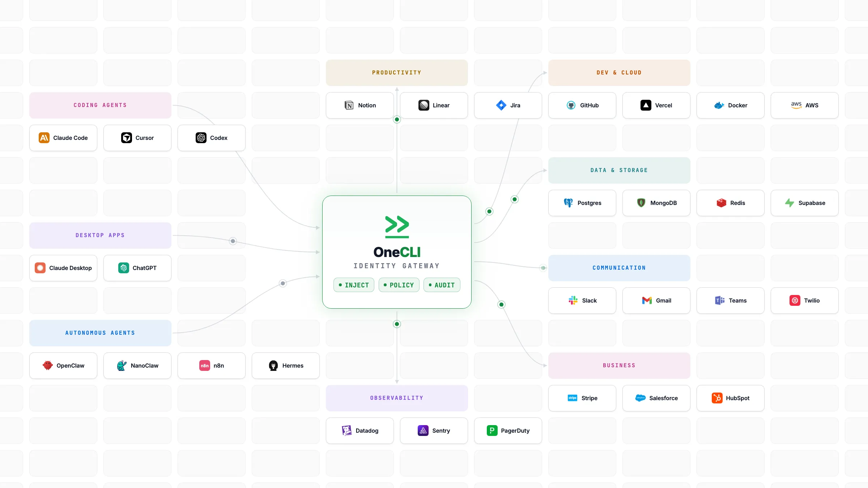Click the Linear logo icon
The width and height of the screenshot is (868, 488).
pyautogui.click(x=424, y=105)
